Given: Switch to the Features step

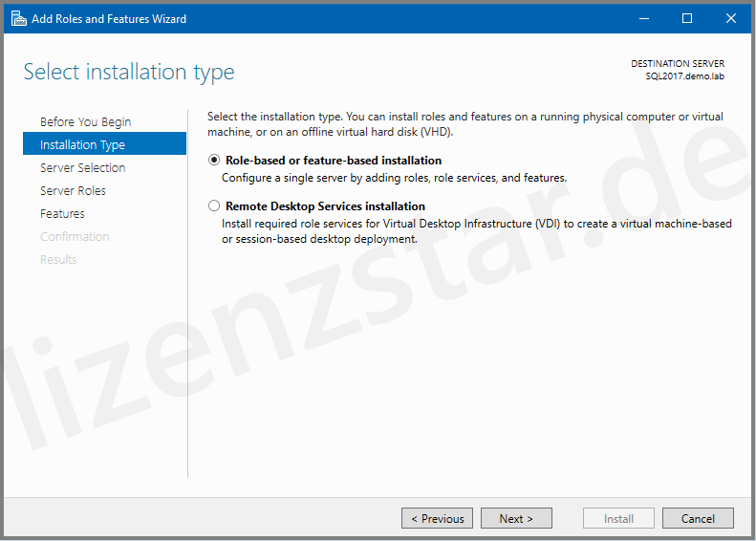Looking at the screenshot, I should pos(62,213).
